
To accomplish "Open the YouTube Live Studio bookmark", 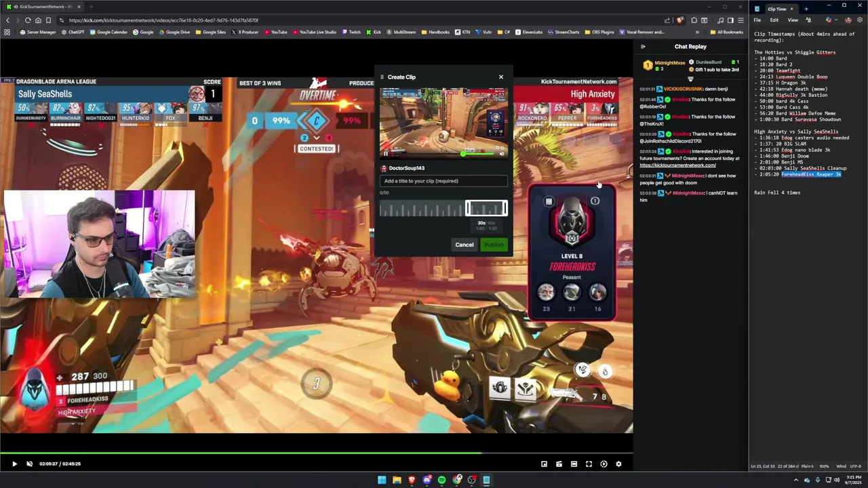I will pyautogui.click(x=314, y=32).
